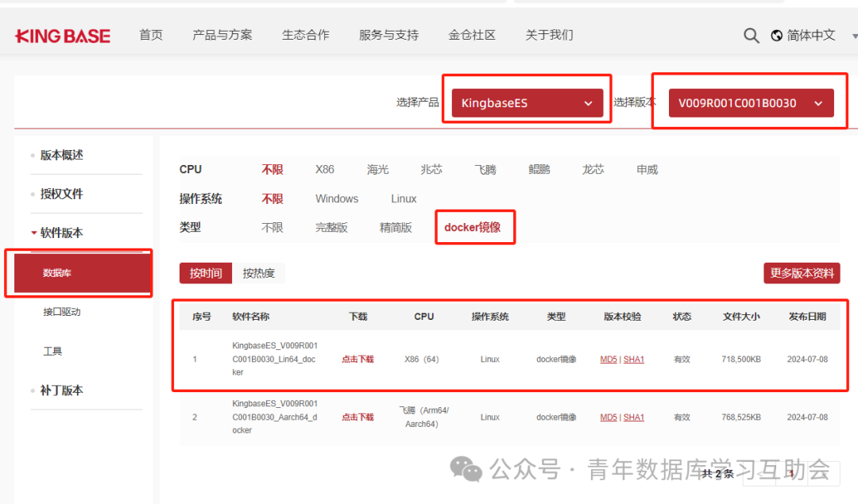Open the 服务与支持 menu

[389, 35]
